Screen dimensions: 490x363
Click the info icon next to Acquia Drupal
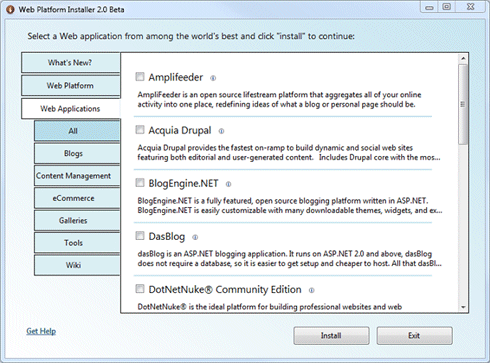point(221,131)
